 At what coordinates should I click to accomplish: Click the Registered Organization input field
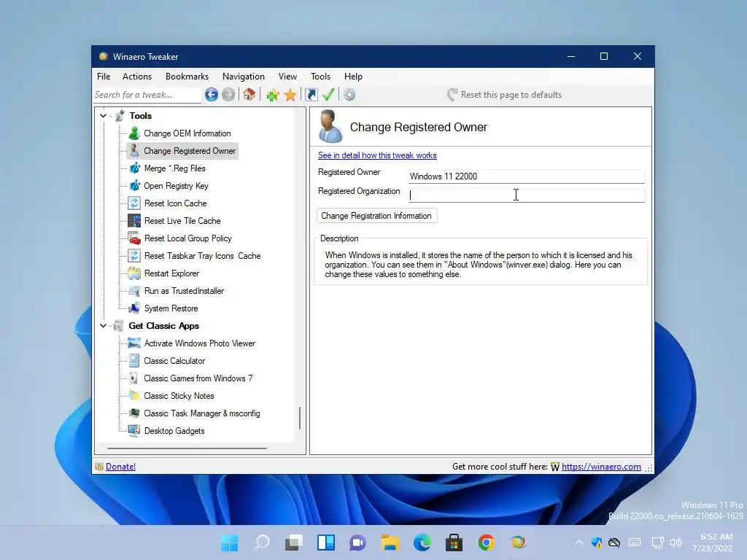(x=527, y=195)
